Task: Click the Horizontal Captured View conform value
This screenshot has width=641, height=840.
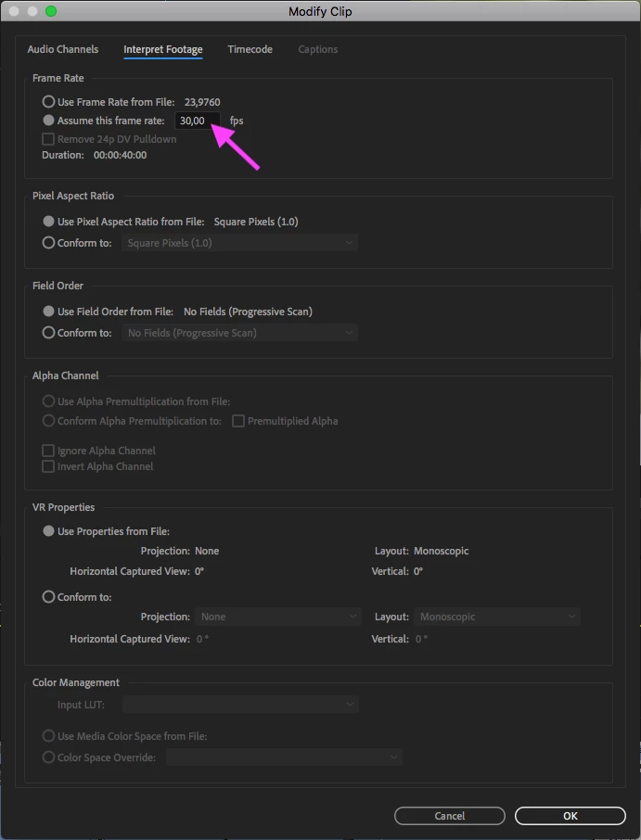Action: coord(202,639)
